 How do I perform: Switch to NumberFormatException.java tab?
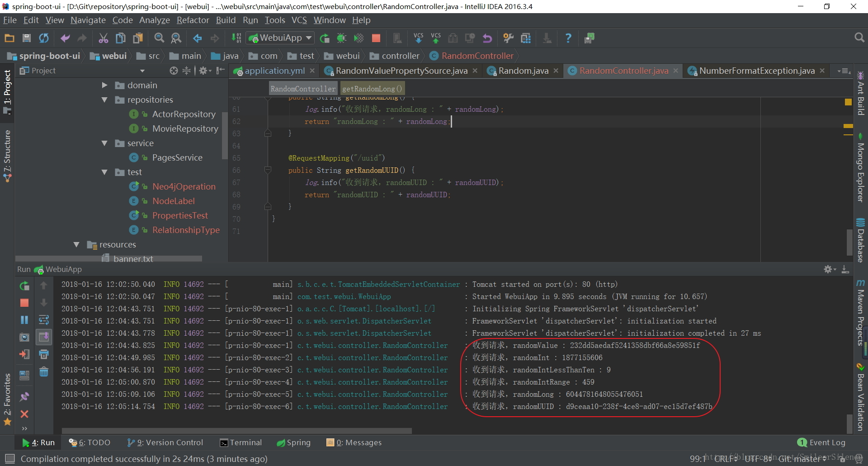[x=757, y=71]
